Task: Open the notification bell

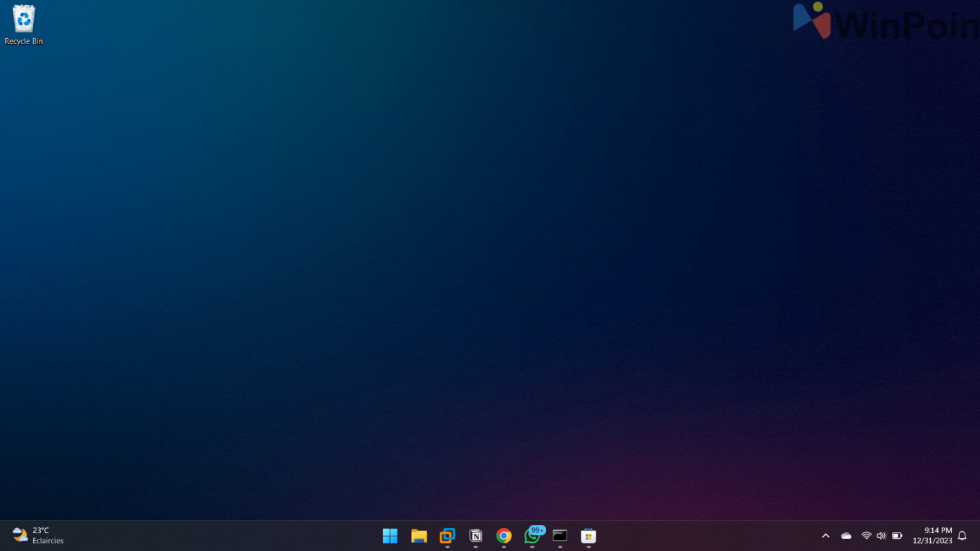Action: pos(961,536)
